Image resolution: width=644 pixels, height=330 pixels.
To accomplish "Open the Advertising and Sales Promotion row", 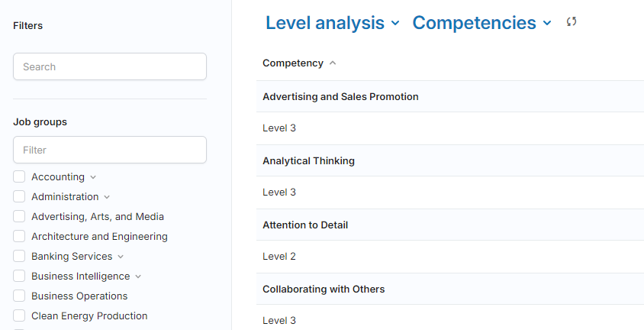I will click(x=340, y=97).
